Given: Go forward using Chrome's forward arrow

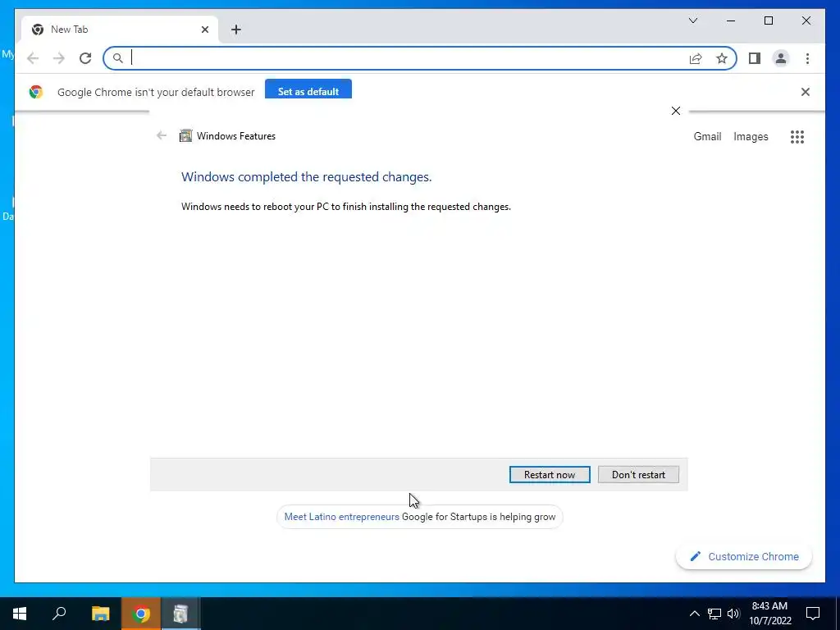Looking at the screenshot, I should 59,58.
